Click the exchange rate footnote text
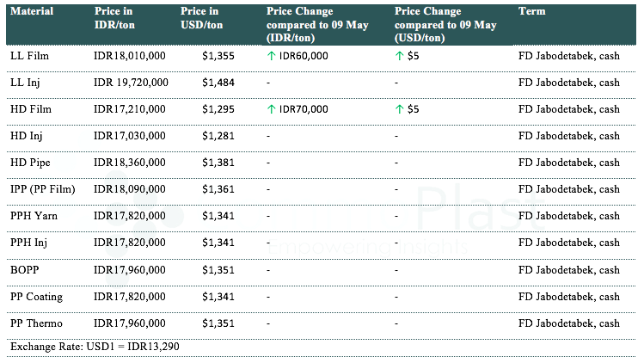 (94, 346)
